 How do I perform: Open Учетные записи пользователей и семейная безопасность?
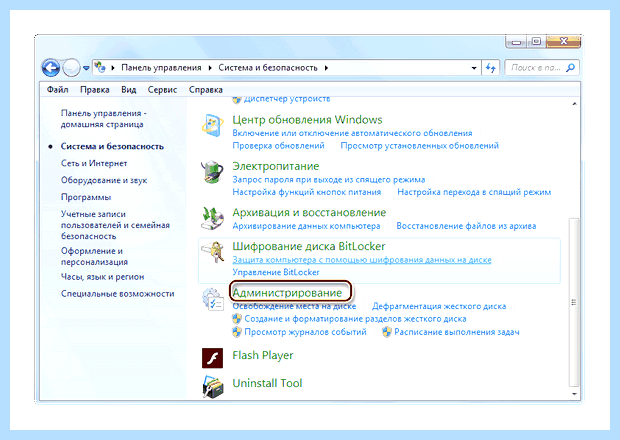pyautogui.click(x=115, y=225)
